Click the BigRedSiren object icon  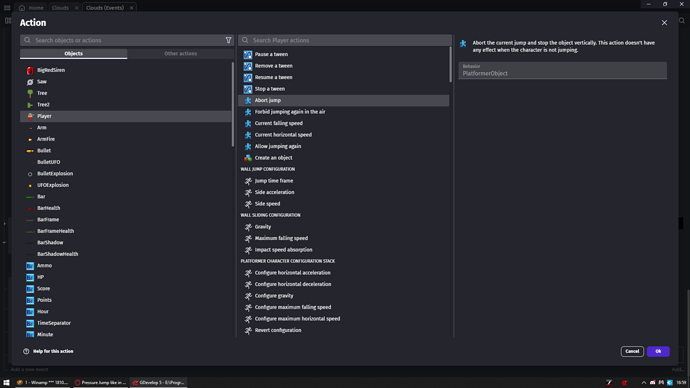click(30, 70)
